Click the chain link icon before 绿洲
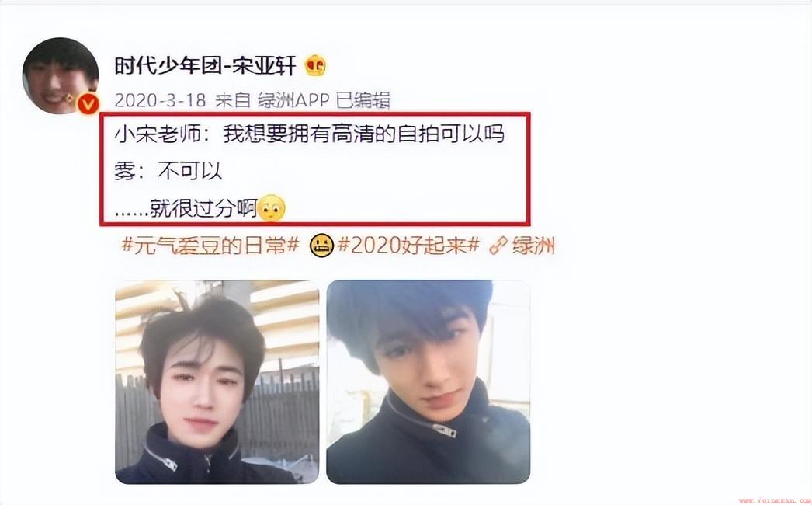 click(498, 246)
